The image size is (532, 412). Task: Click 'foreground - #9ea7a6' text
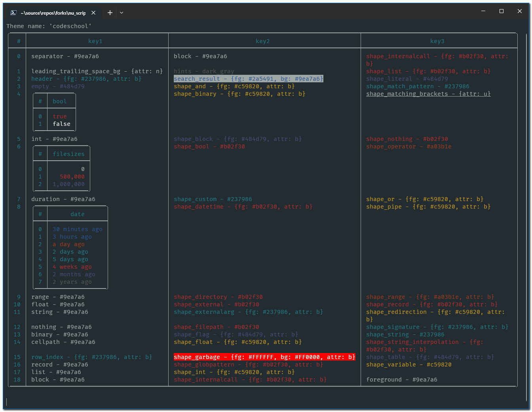point(402,380)
